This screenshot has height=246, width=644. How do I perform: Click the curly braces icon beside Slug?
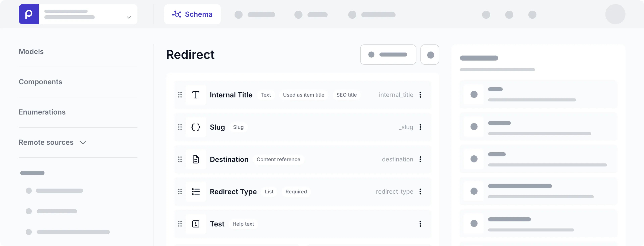(x=196, y=127)
